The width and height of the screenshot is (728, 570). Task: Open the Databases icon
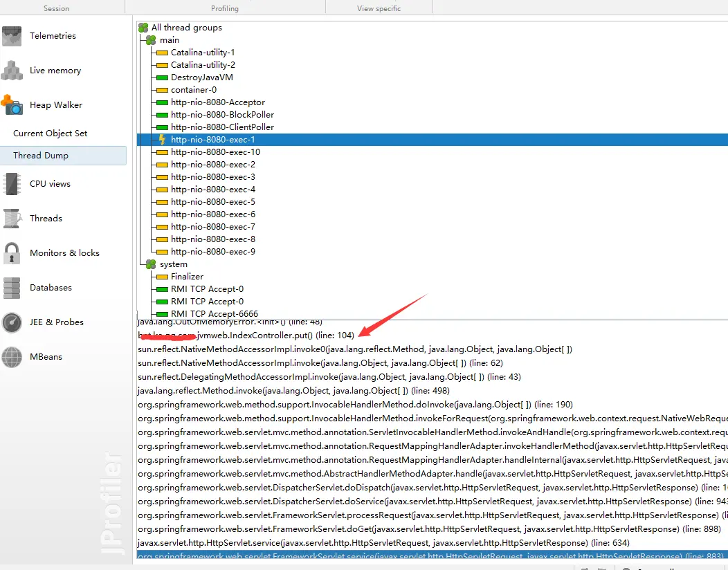(12, 288)
